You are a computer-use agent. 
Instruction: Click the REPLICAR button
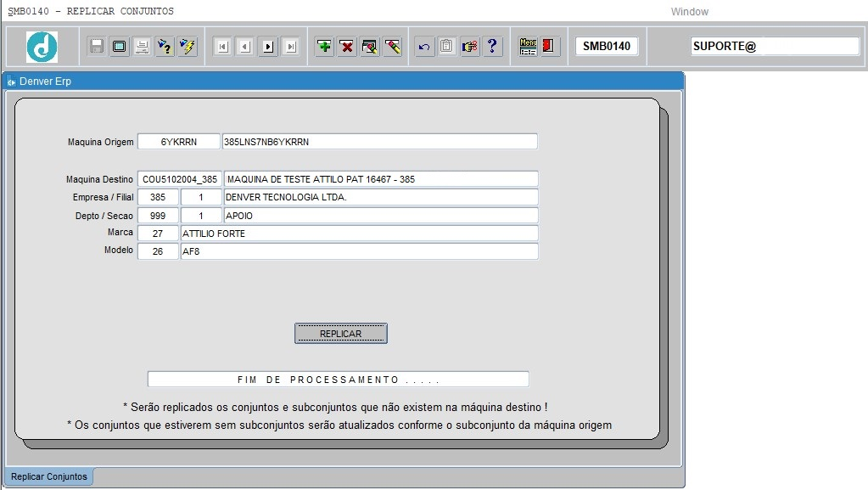[x=341, y=334]
